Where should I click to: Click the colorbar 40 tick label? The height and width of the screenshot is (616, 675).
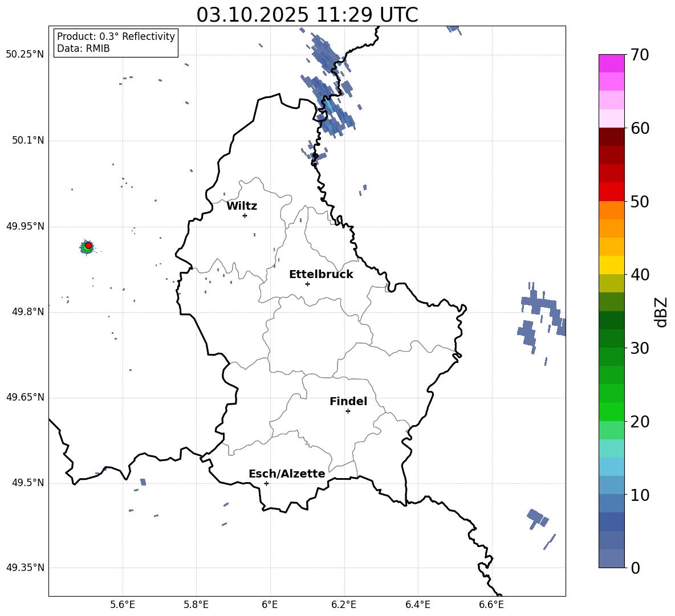pyautogui.click(x=640, y=275)
